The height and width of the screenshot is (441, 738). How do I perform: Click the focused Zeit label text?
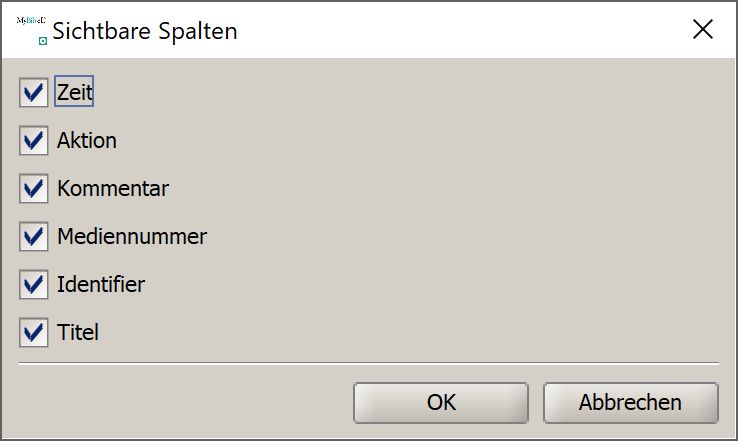[x=74, y=91]
